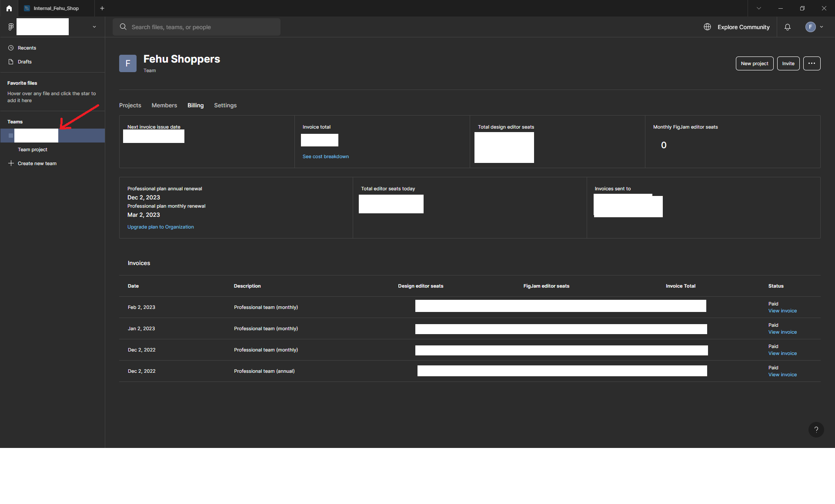Open the team more options ellipsis
Screen dimensions: 835x504
coord(812,63)
